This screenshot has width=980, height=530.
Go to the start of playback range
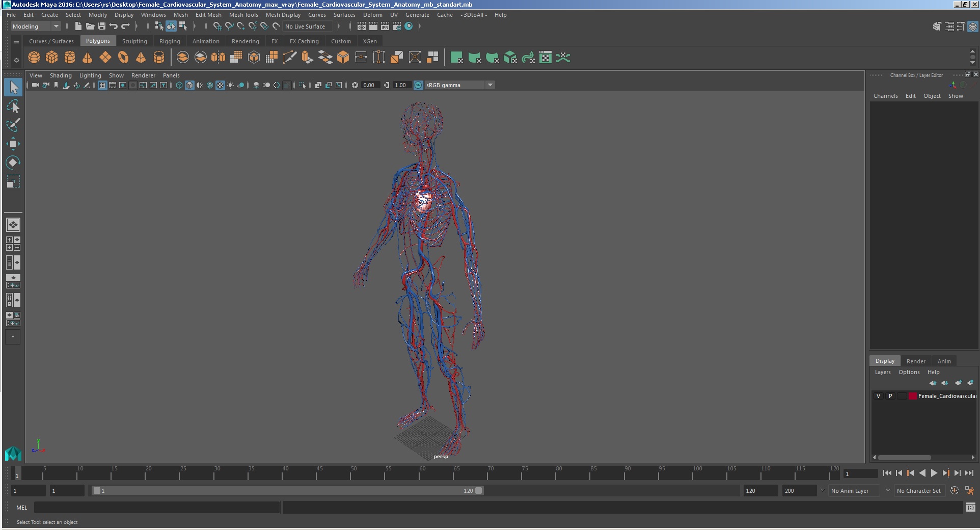tap(887, 473)
